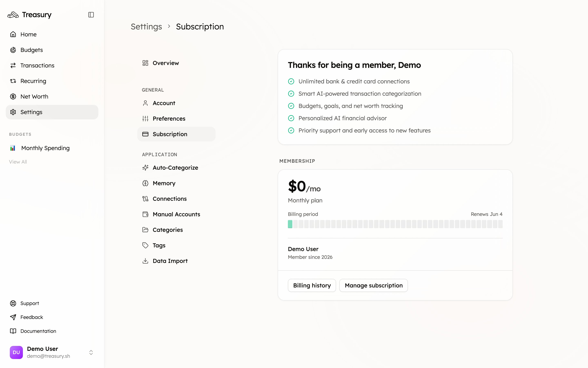Click the Settings gear icon
The width and height of the screenshot is (588, 368).
[x=13, y=112]
